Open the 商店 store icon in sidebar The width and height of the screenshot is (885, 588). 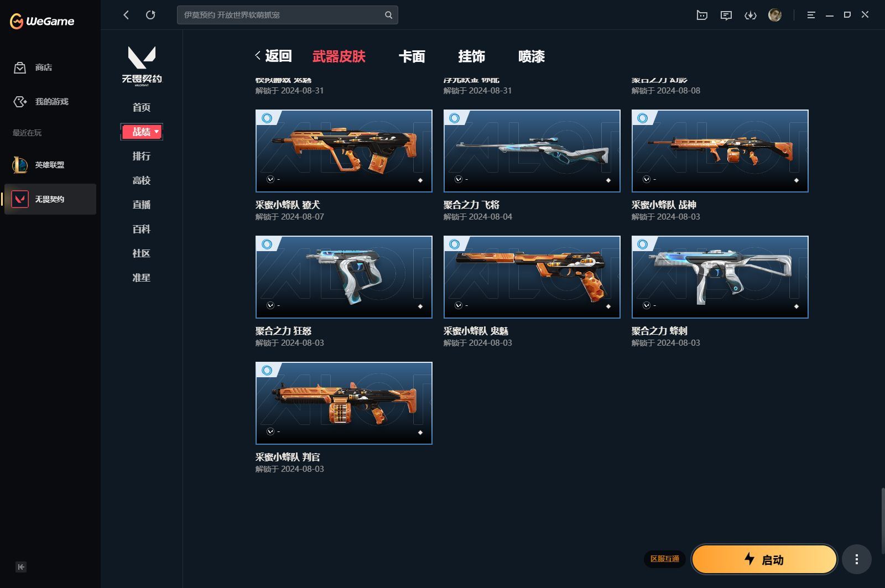coord(20,67)
